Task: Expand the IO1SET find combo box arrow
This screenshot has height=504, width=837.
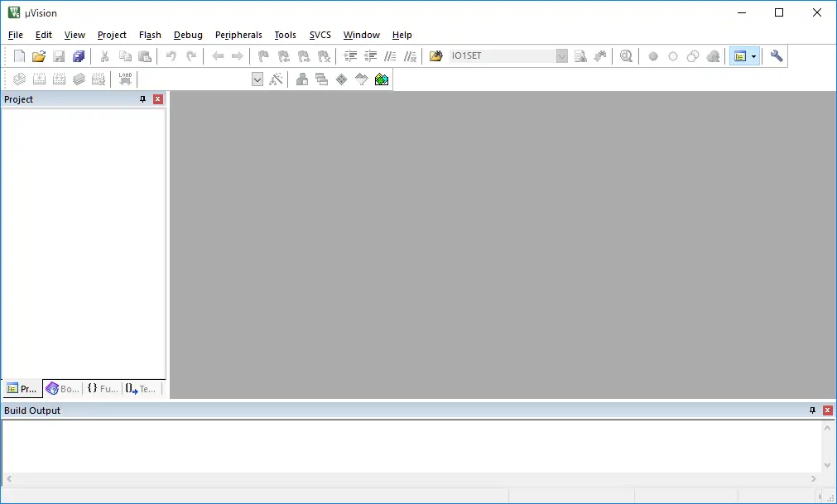Action: 561,56
